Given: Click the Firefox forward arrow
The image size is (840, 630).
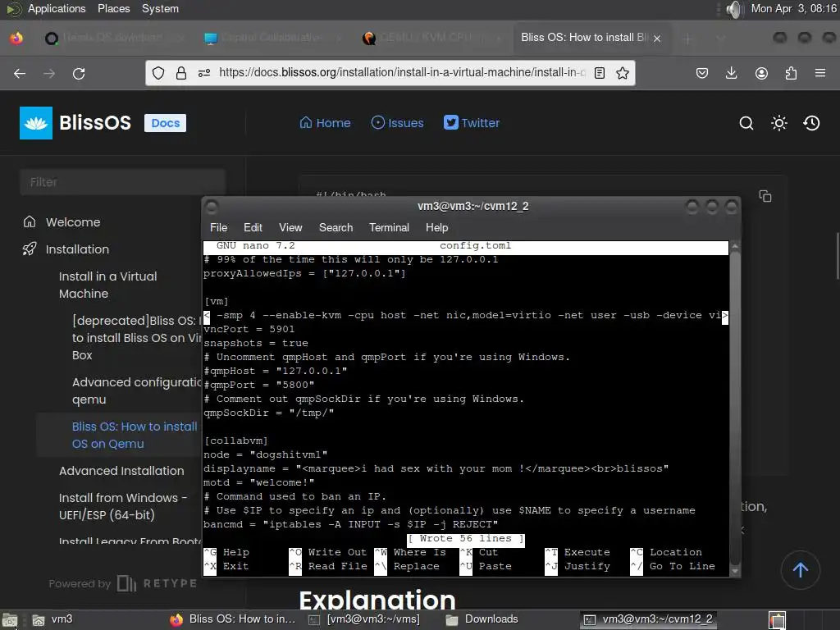Looking at the screenshot, I should point(49,73).
